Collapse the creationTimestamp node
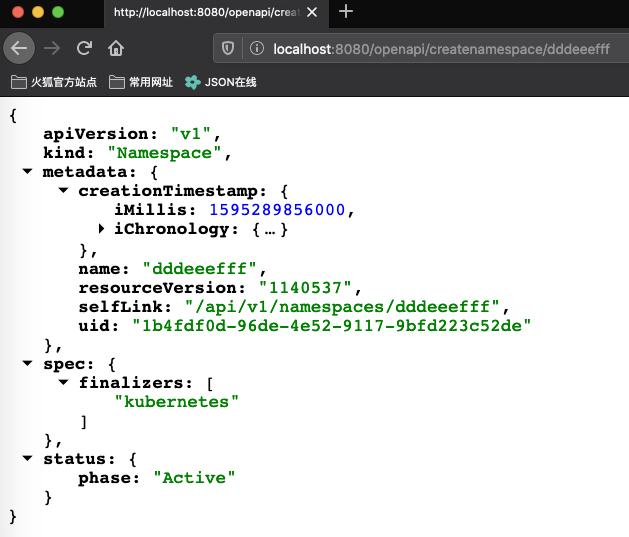Screen dimensions: 629x537 click(x=64, y=191)
